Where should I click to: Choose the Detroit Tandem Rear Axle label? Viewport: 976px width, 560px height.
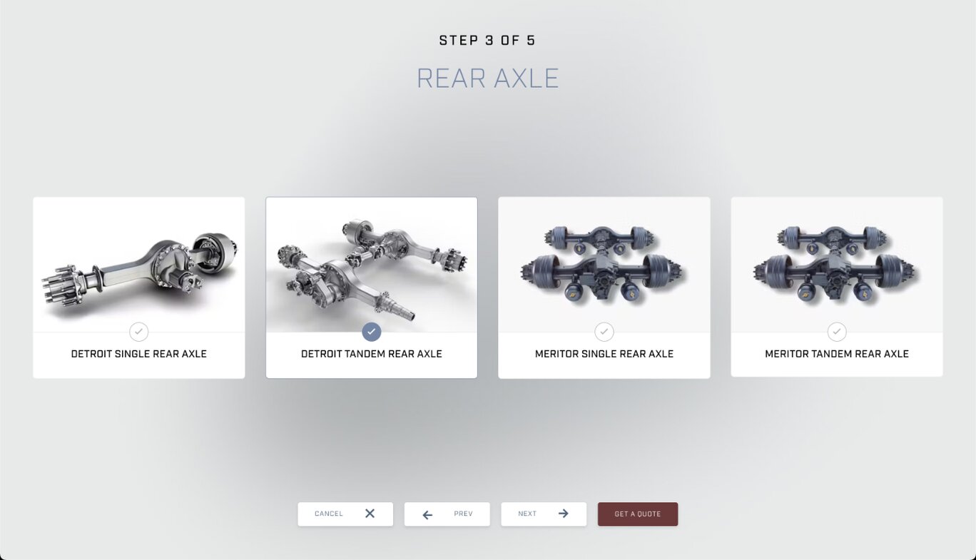[x=372, y=354]
